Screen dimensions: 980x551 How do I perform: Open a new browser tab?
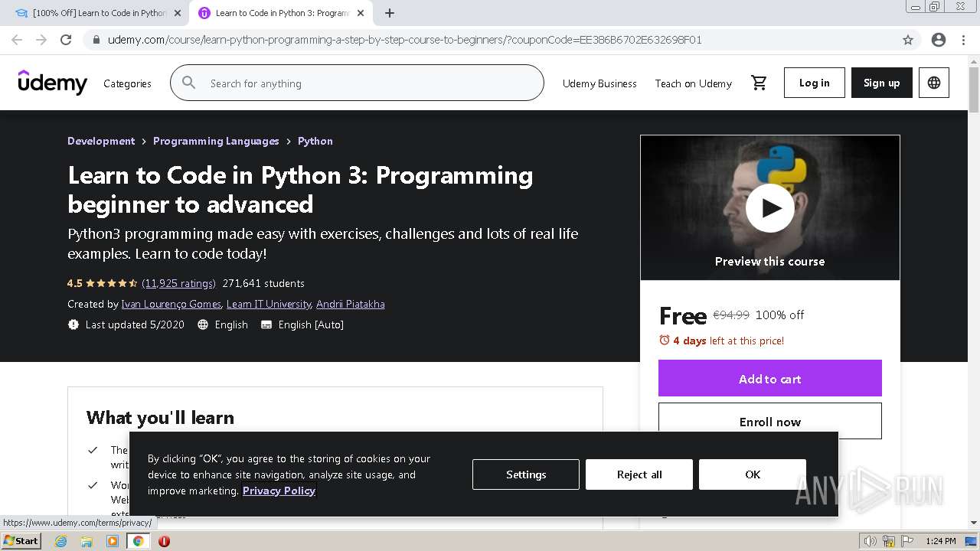390,13
